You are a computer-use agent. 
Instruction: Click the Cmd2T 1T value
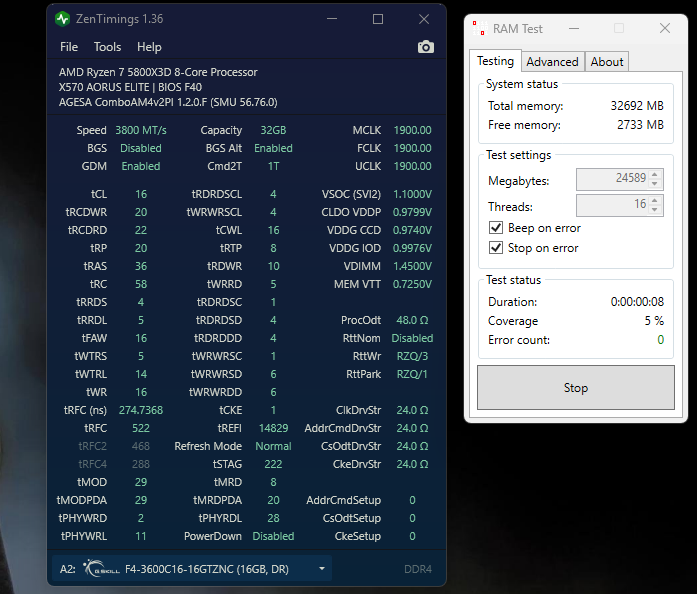point(273,166)
